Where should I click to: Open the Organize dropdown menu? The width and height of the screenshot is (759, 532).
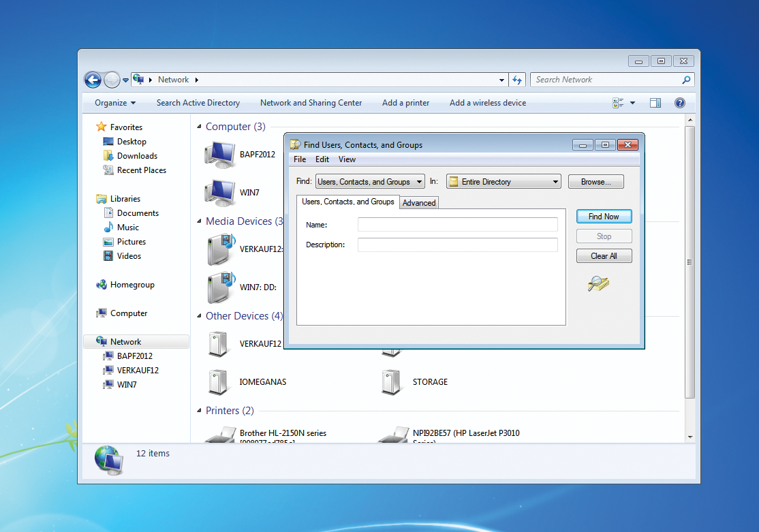coord(115,103)
